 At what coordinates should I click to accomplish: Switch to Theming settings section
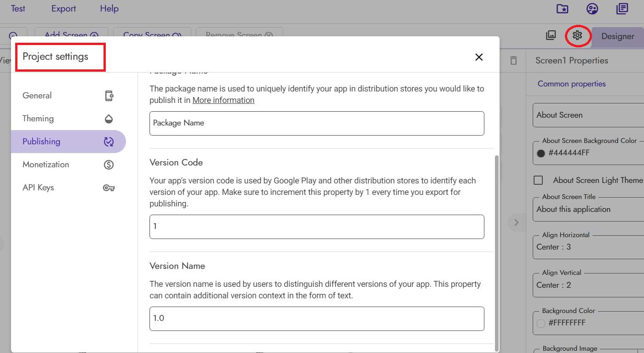68,119
